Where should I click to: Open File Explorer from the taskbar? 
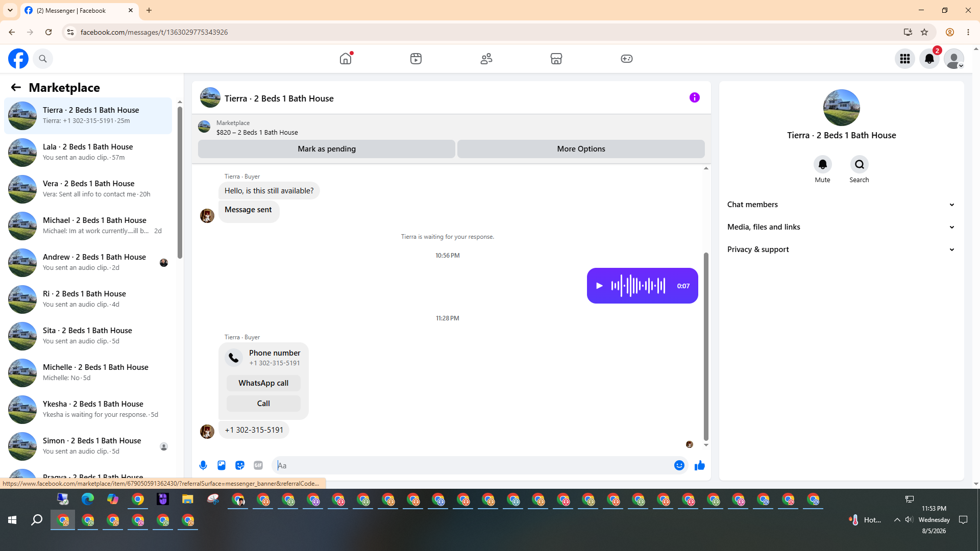pyautogui.click(x=188, y=499)
